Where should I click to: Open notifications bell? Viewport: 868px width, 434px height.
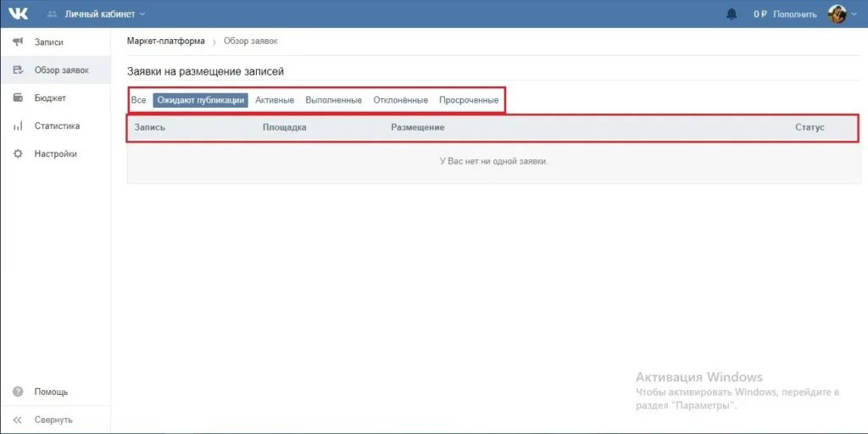(x=732, y=14)
